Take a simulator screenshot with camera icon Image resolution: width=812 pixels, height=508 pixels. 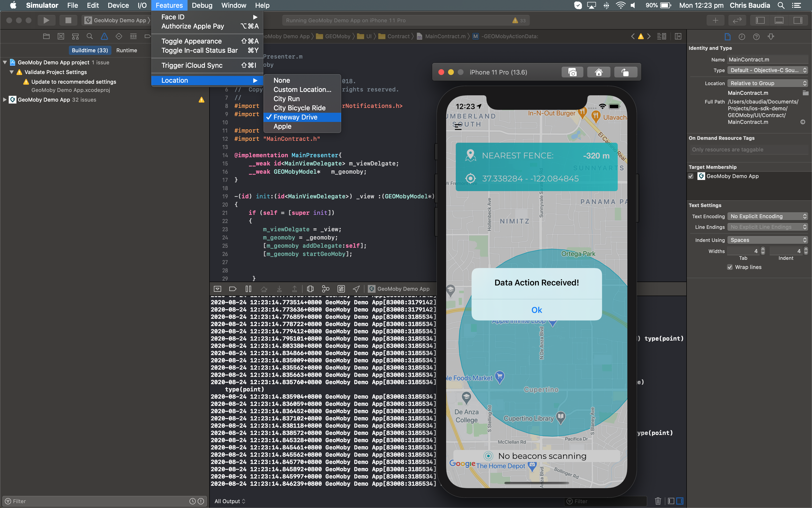pos(573,72)
